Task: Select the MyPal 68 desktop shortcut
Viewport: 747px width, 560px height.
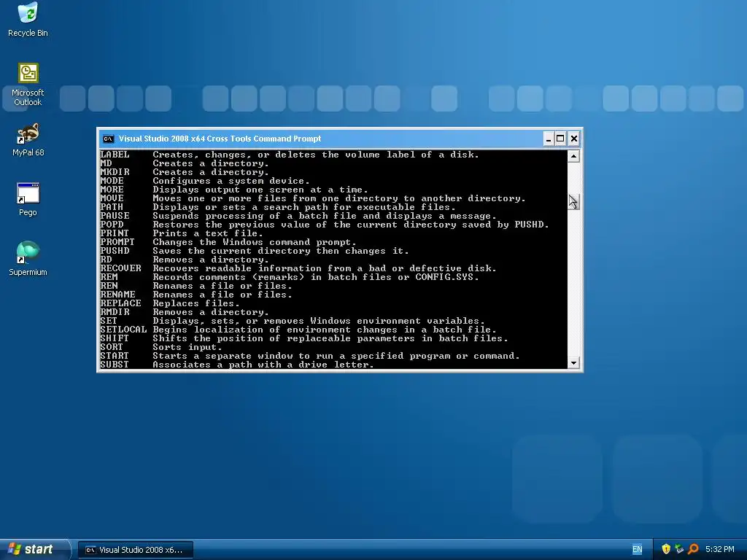Action: click(28, 140)
